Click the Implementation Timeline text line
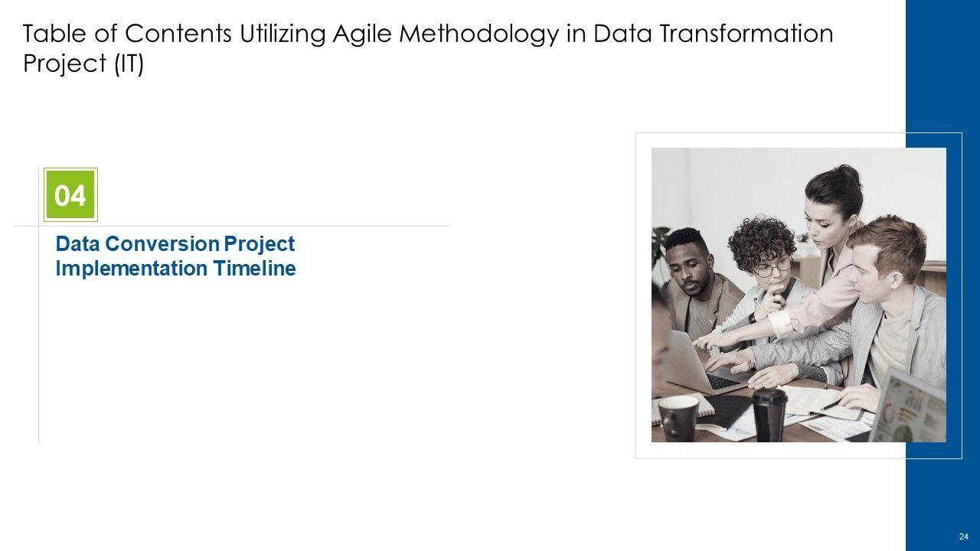Image resolution: width=980 pixels, height=551 pixels. (x=175, y=269)
